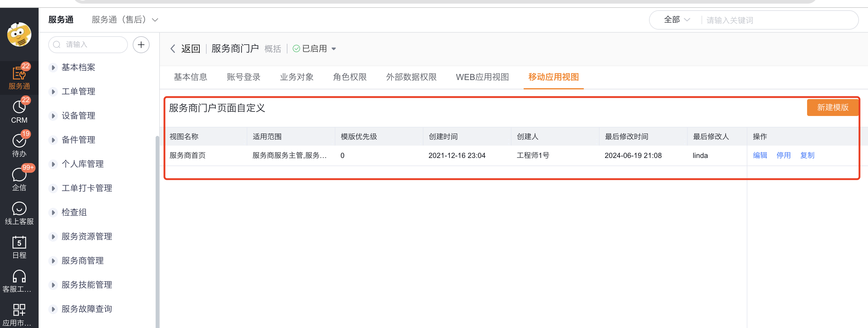Open 服务通 in the left app bar

pos(19,78)
